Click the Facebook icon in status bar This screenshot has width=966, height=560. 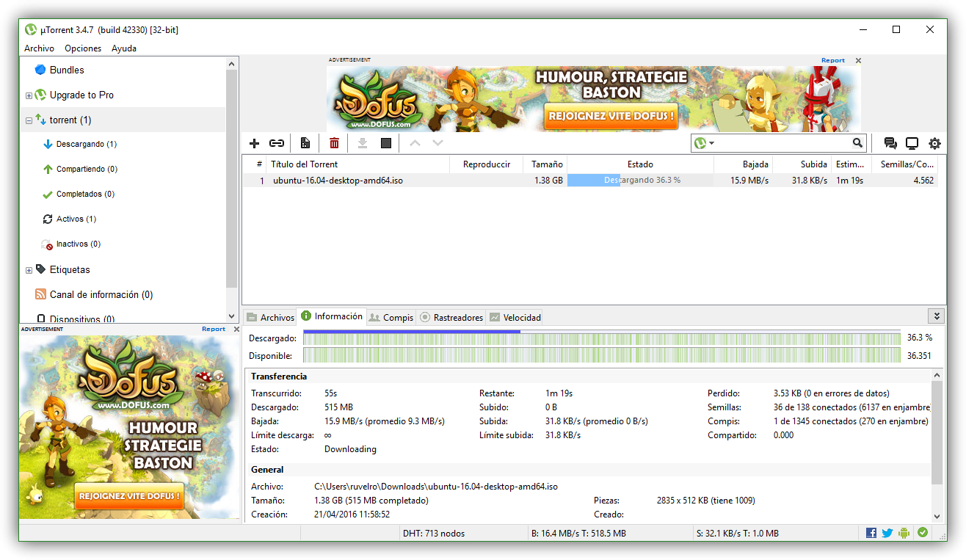[x=871, y=533]
